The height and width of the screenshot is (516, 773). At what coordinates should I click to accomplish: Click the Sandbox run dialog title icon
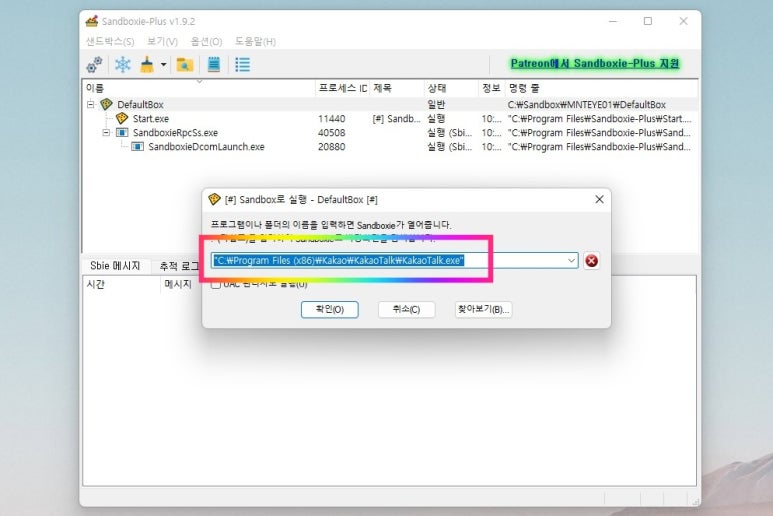pos(214,199)
